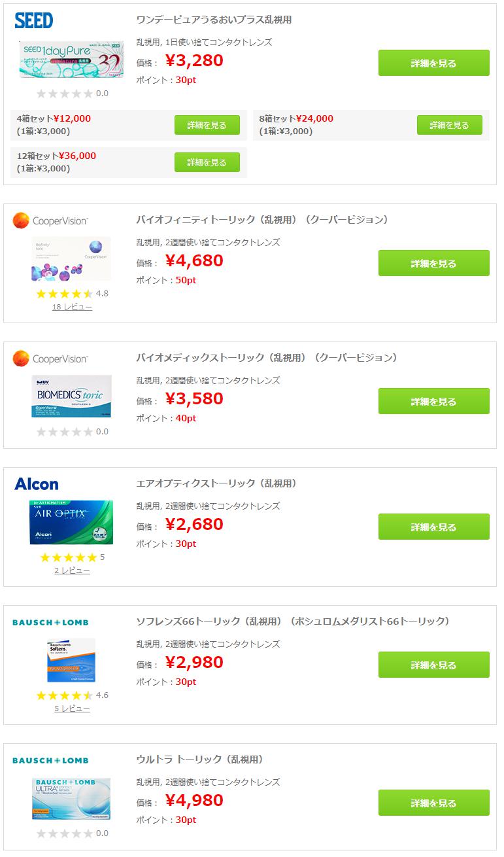This screenshot has height=857, width=504.
Task: Click 詳細を見る for the ¥4,980 Ultra Toric
Action: (x=433, y=803)
